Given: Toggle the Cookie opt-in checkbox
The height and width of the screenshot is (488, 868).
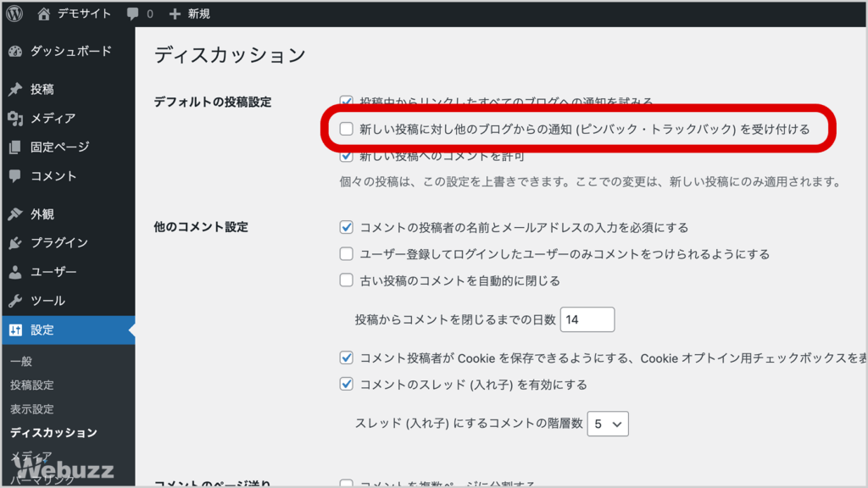Looking at the screenshot, I should (x=346, y=358).
